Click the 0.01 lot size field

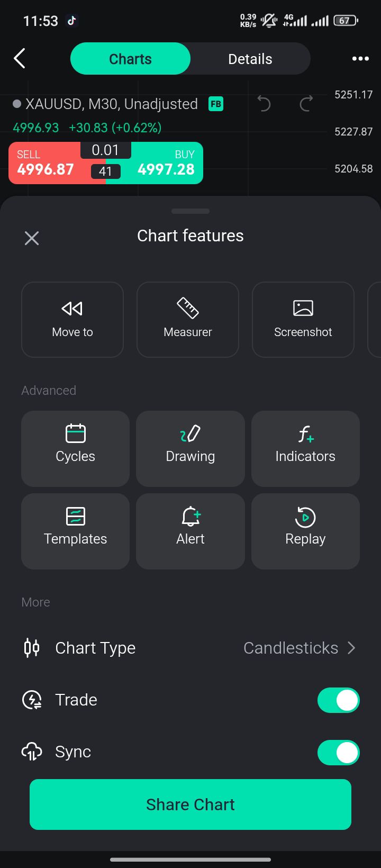(x=106, y=150)
